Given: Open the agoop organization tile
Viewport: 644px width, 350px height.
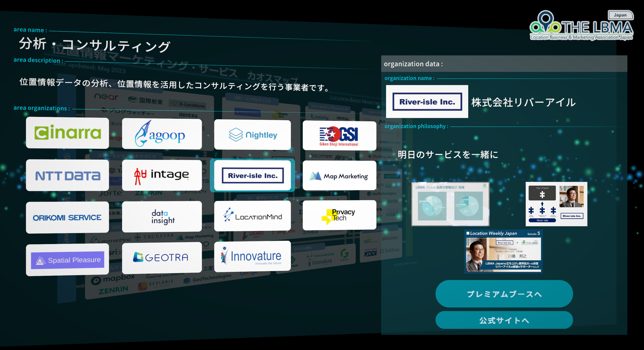Looking at the screenshot, I should pos(162,135).
